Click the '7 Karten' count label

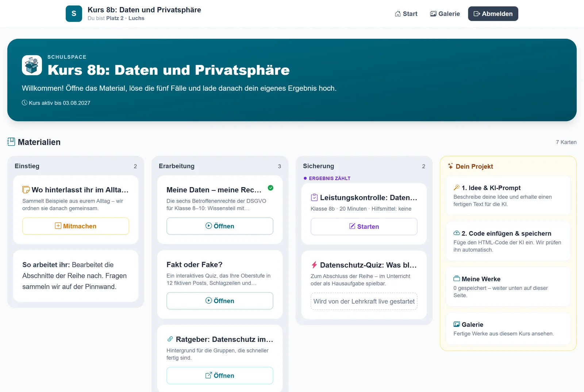(x=566, y=142)
